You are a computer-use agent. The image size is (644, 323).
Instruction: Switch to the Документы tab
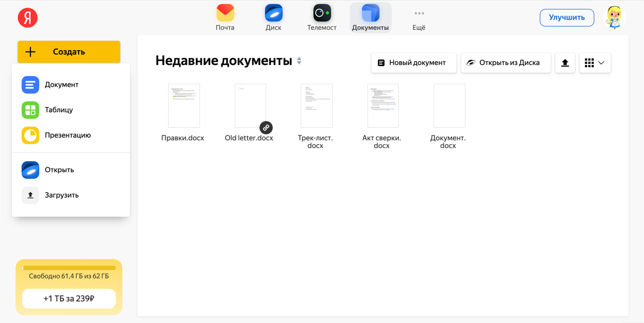370,18
